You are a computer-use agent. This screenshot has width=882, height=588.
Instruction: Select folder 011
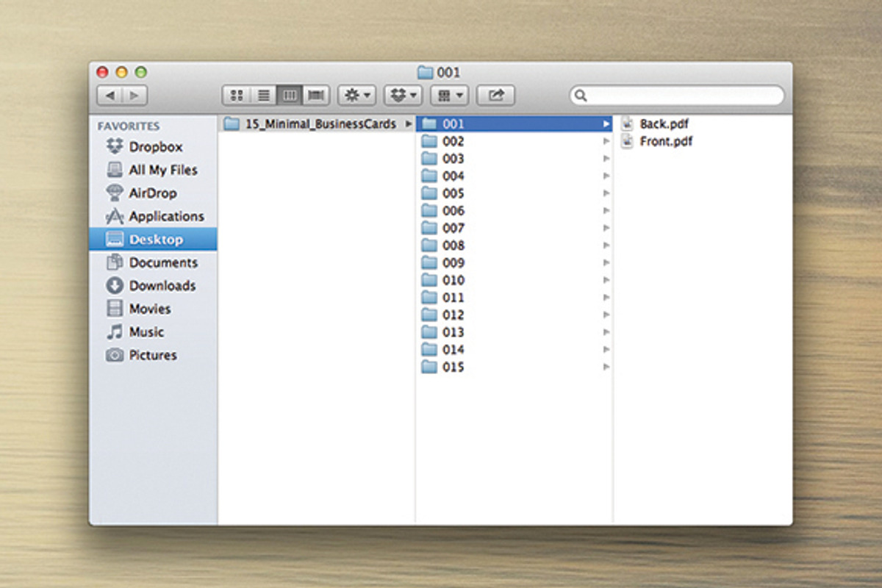(x=514, y=298)
